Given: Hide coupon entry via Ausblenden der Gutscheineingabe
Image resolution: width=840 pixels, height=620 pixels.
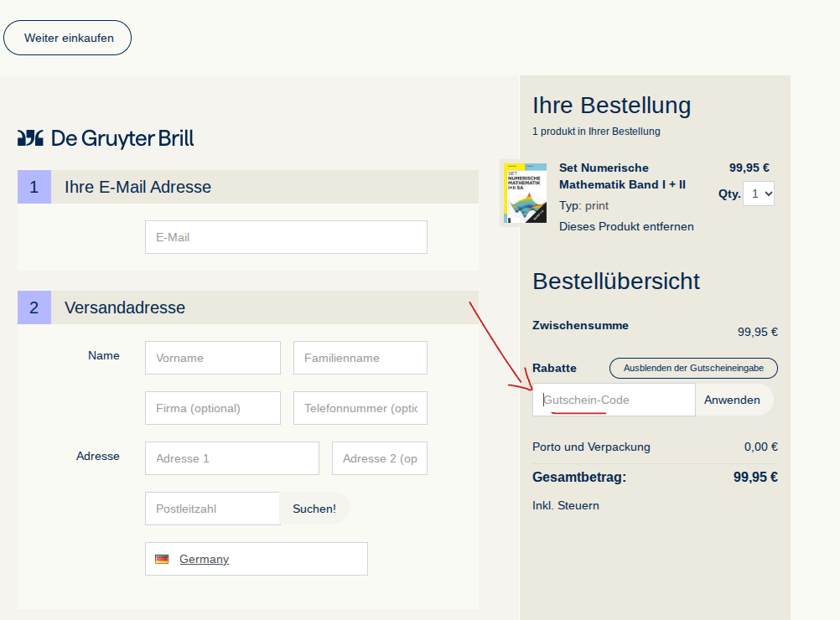Looking at the screenshot, I should [x=693, y=368].
